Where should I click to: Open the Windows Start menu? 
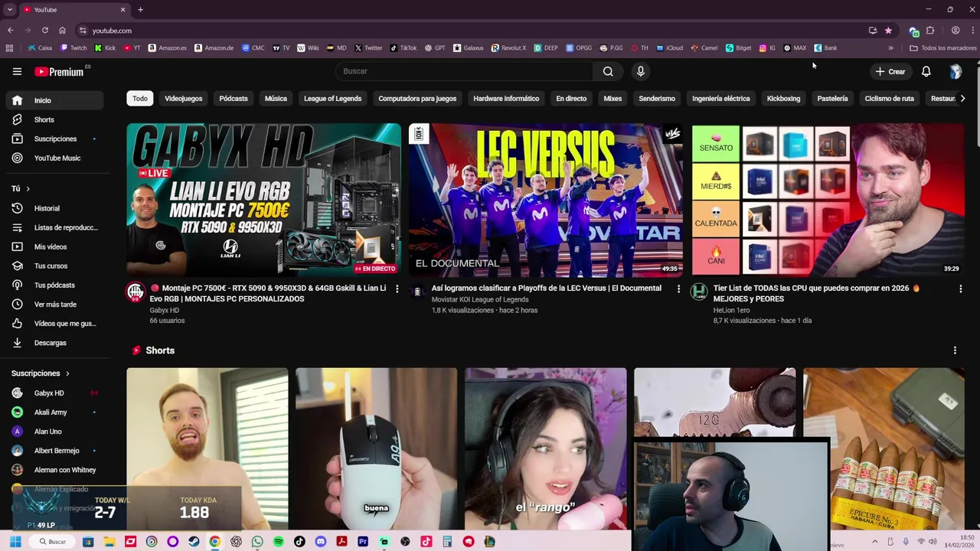(x=15, y=541)
